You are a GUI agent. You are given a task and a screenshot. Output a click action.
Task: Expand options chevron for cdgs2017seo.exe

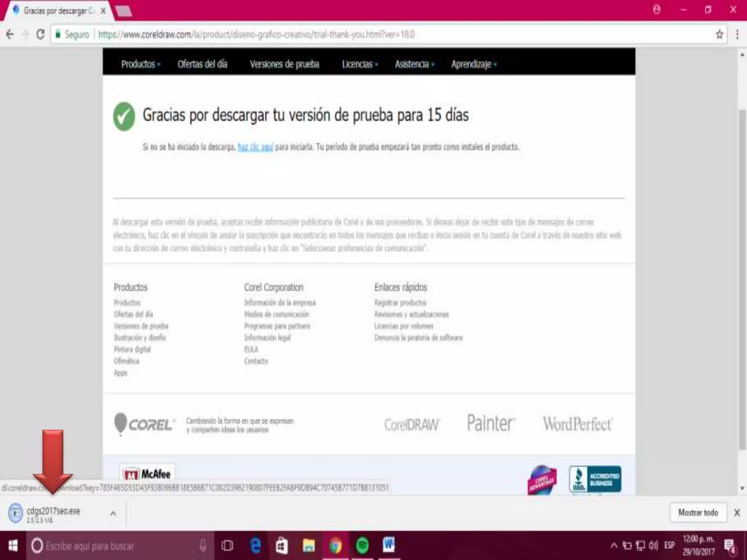113,513
